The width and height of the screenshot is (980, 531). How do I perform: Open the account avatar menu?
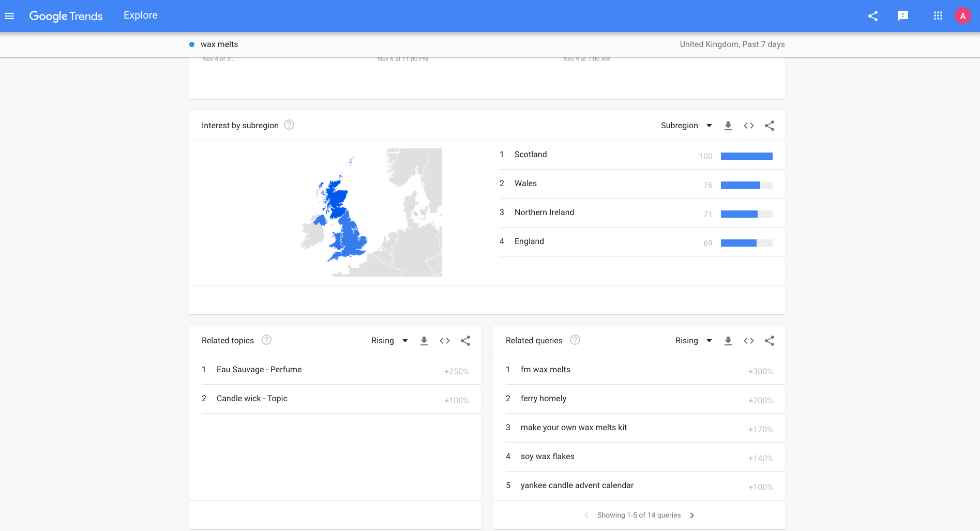pyautogui.click(x=962, y=16)
